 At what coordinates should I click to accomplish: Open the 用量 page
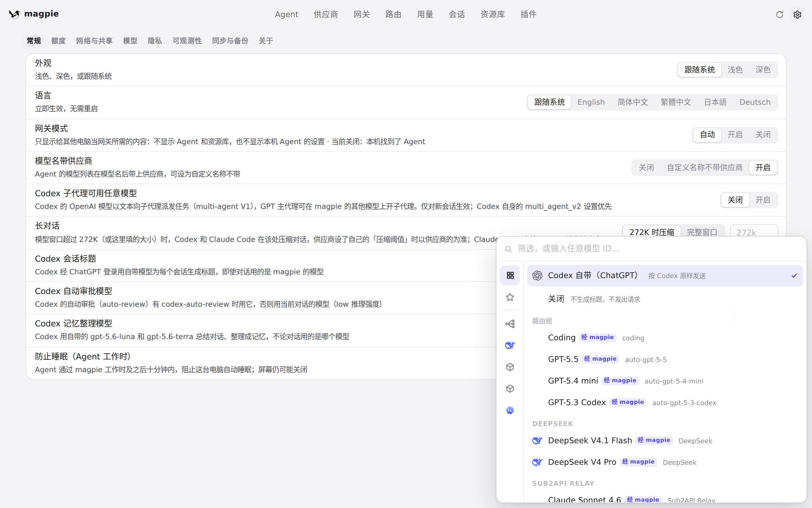tap(425, 15)
